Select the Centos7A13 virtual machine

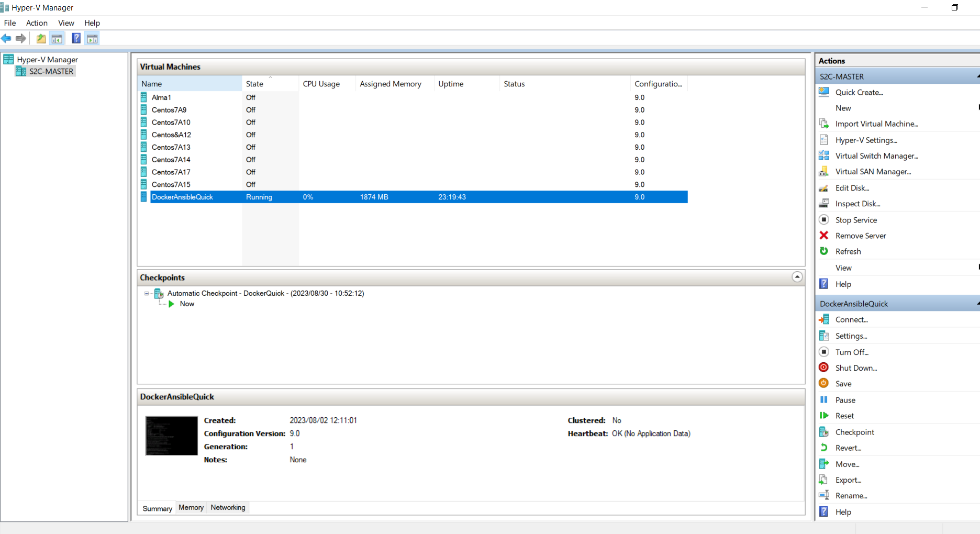point(413,148)
